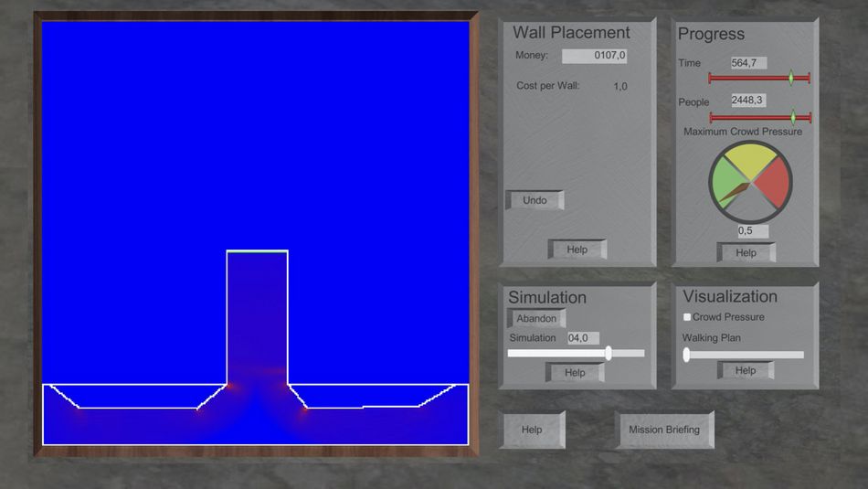Open the Mission Briefing

coord(664,430)
